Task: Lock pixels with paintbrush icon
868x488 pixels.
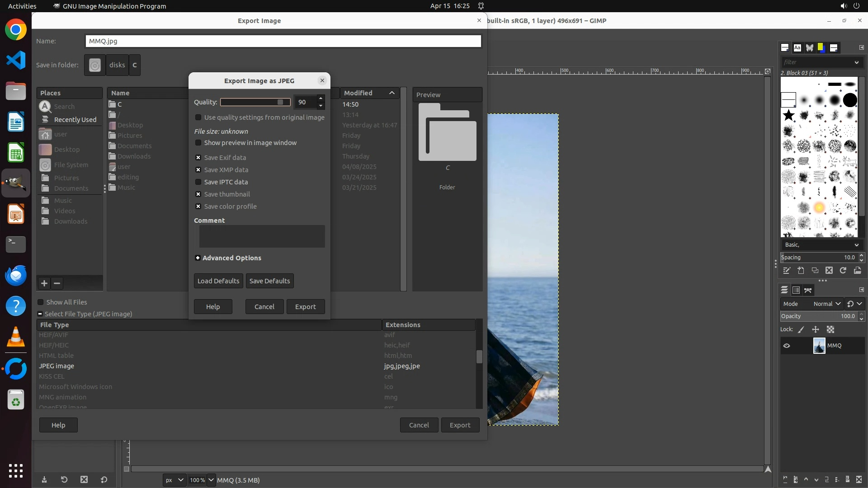Action: pyautogui.click(x=801, y=330)
